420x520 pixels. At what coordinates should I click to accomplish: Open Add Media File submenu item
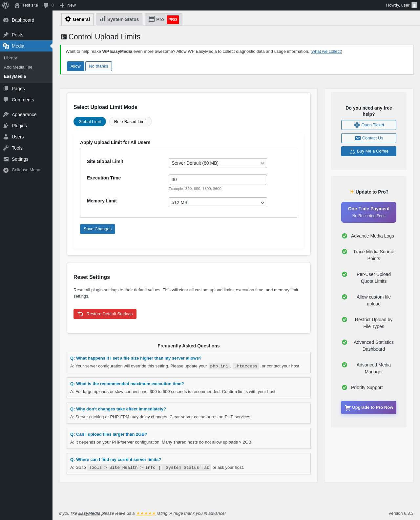(x=18, y=67)
